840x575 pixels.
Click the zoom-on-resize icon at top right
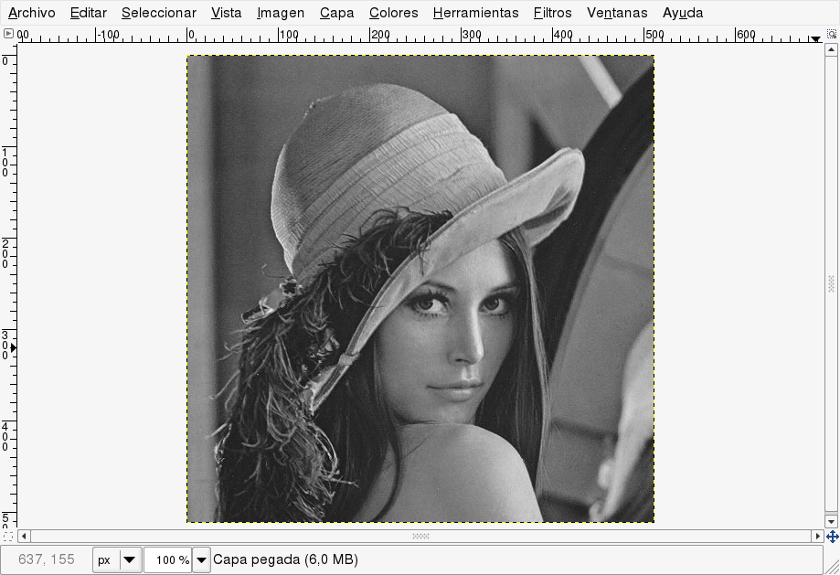click(831, 34)
